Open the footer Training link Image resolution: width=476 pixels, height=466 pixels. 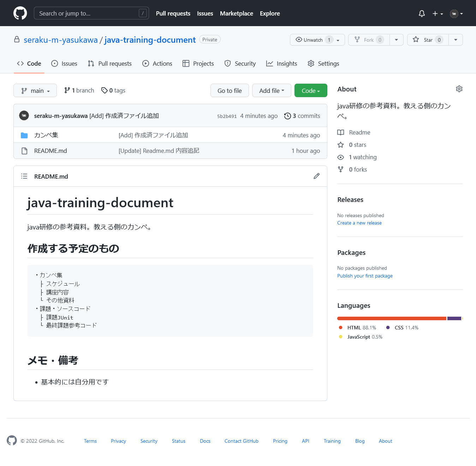point(332,441)
